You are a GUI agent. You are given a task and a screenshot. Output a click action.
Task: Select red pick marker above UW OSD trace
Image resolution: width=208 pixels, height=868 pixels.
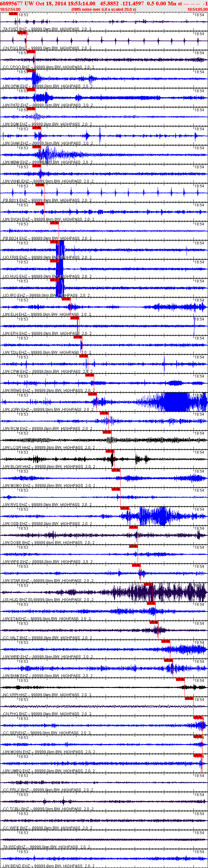(125, 508)
